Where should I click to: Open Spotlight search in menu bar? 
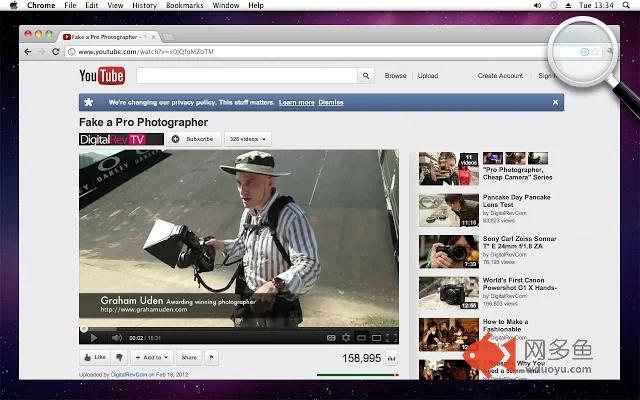tap(626, 5)
